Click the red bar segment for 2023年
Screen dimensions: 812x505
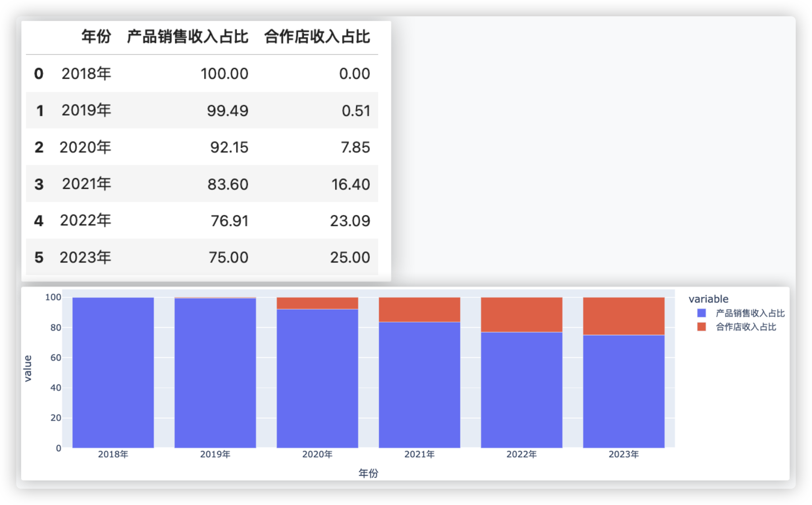pos(623,316)
